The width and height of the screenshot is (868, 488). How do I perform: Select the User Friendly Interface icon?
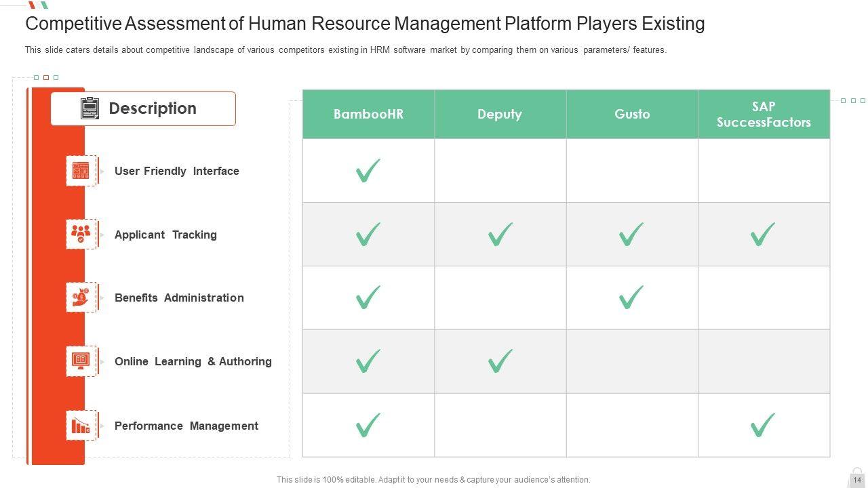[x=81, y=171]
